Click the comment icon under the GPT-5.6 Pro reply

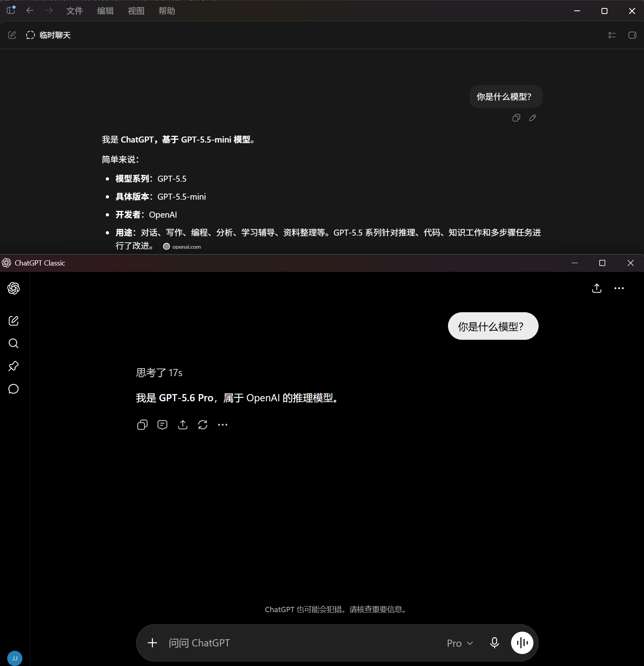tap(162, 425)
